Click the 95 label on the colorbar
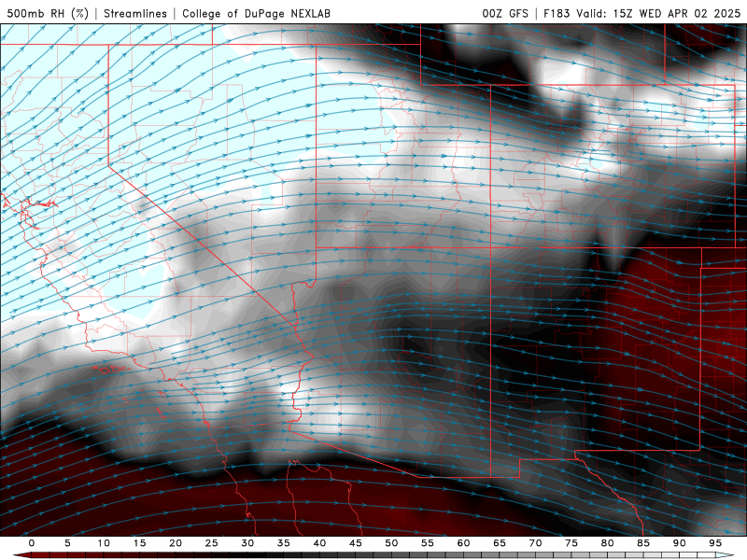 (x=715, y=543)
